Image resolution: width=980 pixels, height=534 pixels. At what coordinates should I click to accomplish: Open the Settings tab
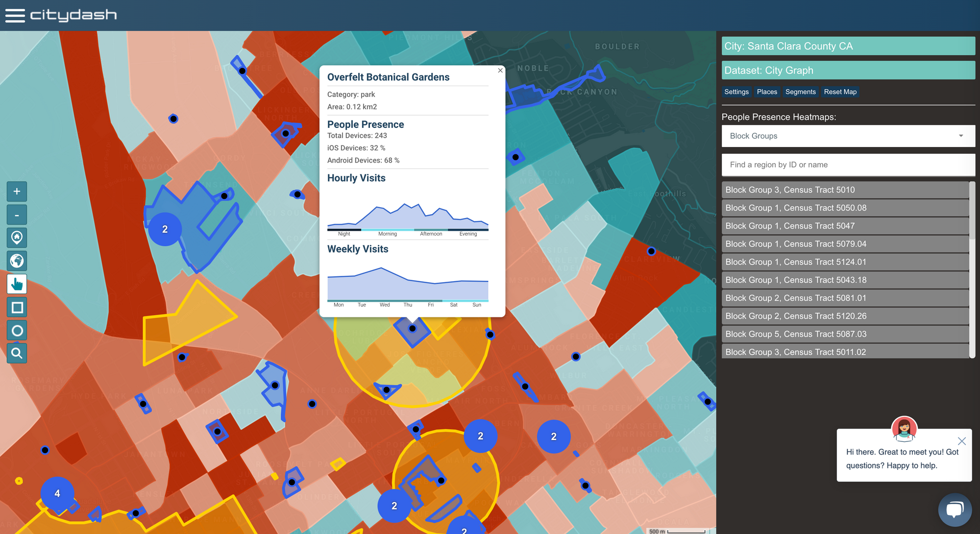736,92
